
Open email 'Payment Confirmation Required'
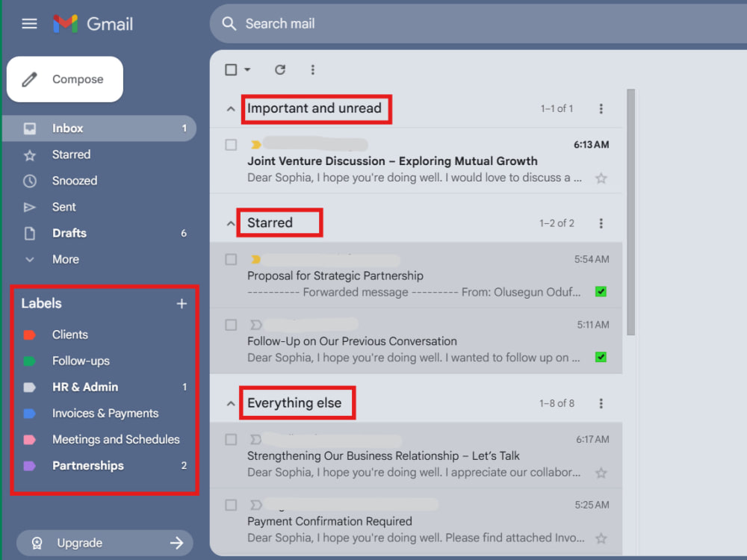click(416, 521)
